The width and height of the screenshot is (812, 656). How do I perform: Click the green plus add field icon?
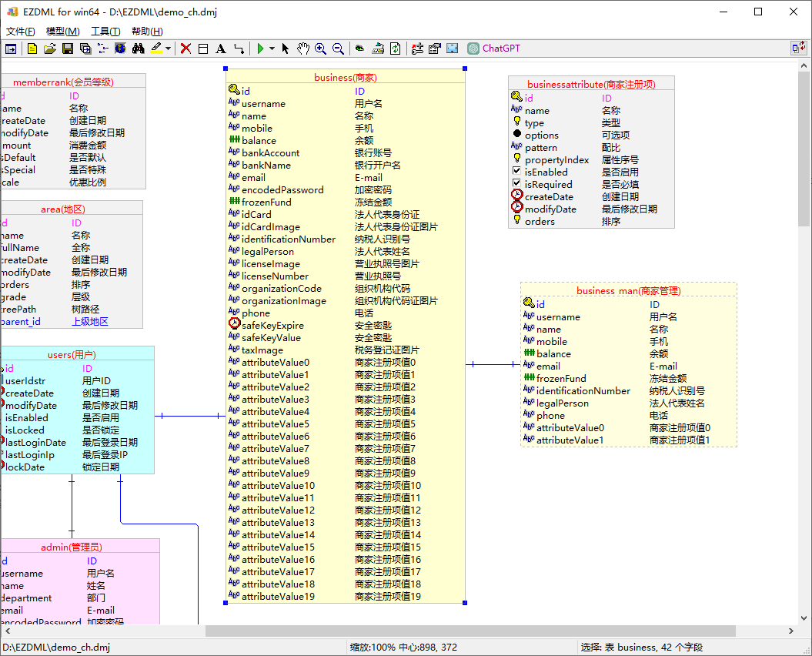click(x=417, y=49)
